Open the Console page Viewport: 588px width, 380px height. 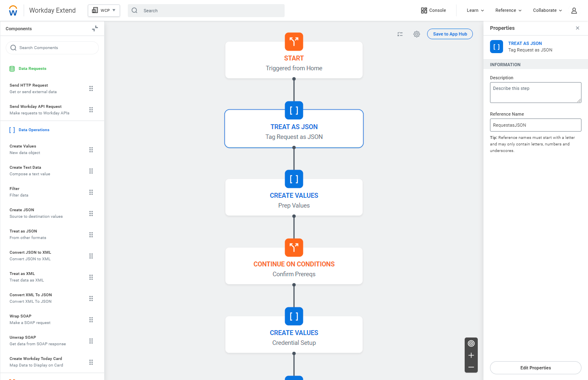click(x=433, y=11)
